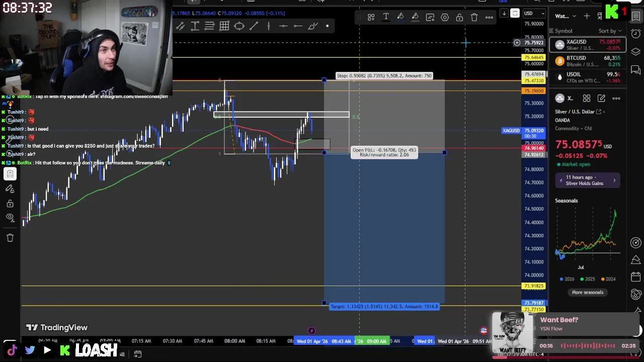Open more options in drawing toolbar
The image size is (644, 362).
tap(489, 18)
